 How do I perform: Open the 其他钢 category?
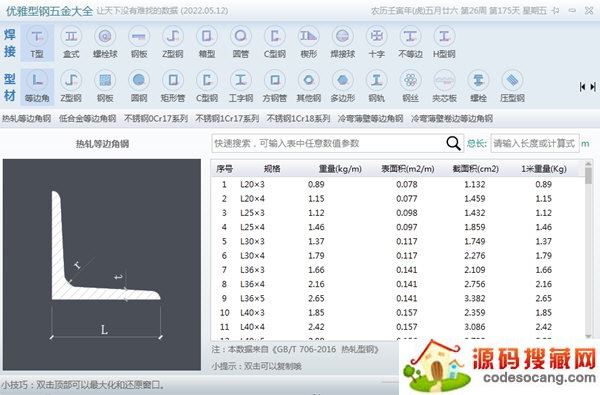pos(309,87)
